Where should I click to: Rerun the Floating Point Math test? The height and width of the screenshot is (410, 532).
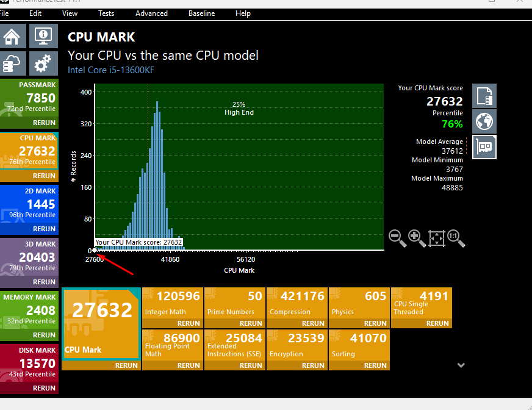pyautogui.click(x=189, y=365)
